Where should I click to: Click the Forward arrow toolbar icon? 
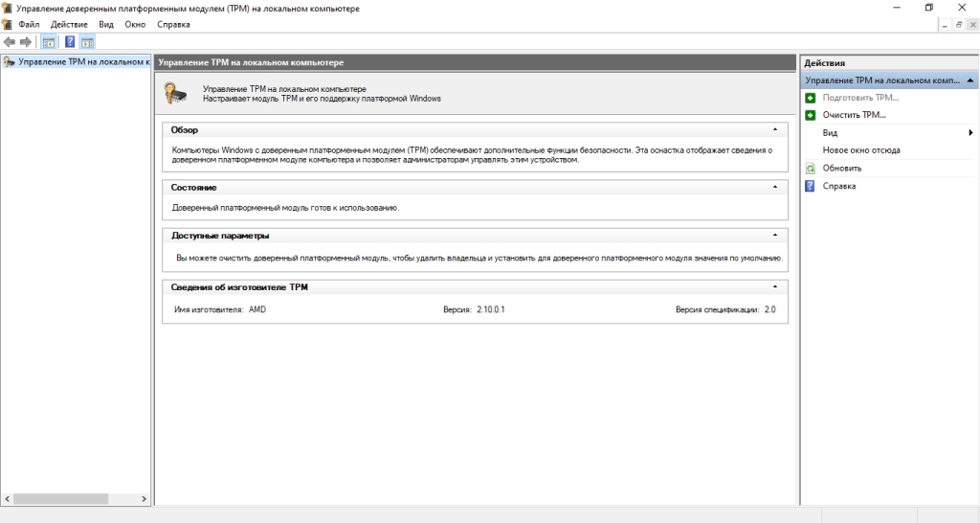click(x=26, y=42)
